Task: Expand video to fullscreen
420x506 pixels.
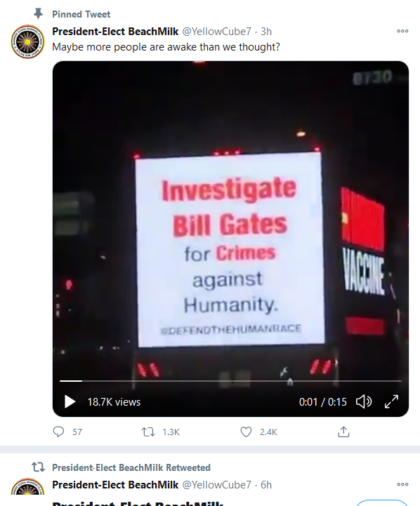Action: pos(391,401)
